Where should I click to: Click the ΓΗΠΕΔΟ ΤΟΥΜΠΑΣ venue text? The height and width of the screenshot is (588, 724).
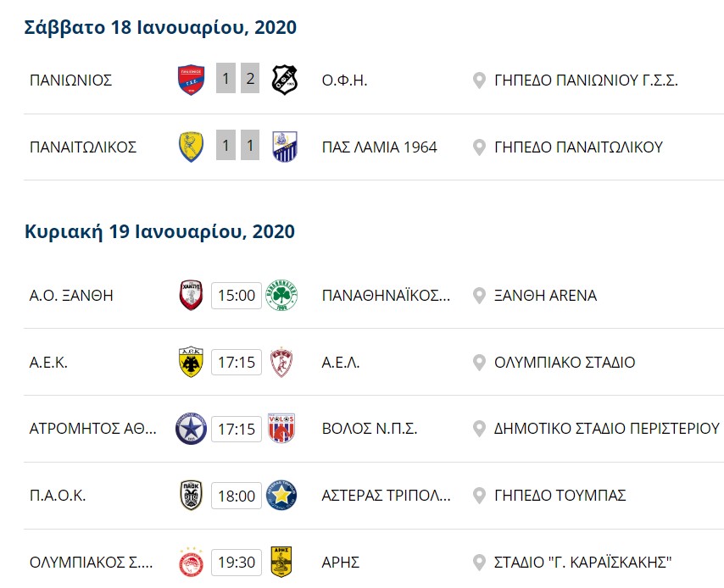pos(560,496)
